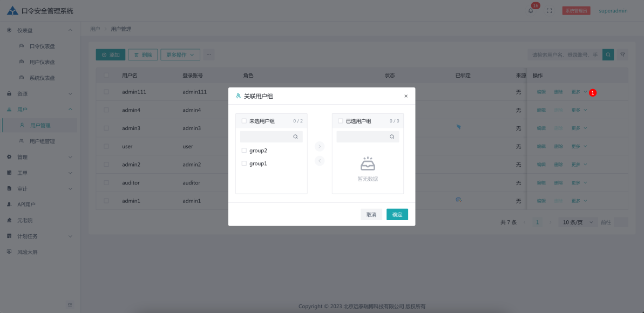
Task: Open the 10 条/页 page size dropdown
Action: [x=578, y=222]
